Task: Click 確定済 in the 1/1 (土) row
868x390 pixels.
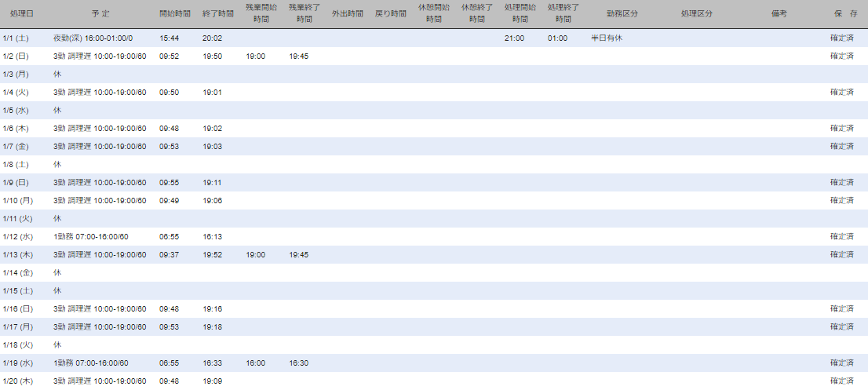Action: [841, 38]
